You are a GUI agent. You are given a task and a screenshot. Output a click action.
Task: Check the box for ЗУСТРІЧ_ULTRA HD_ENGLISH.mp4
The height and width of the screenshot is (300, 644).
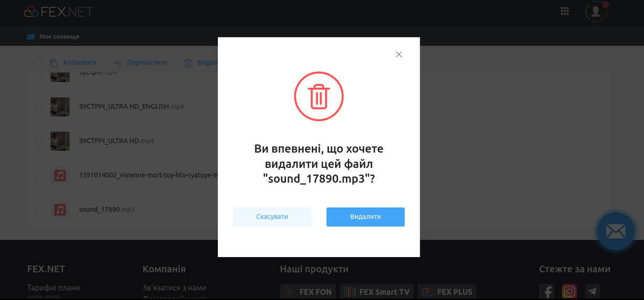39,107
